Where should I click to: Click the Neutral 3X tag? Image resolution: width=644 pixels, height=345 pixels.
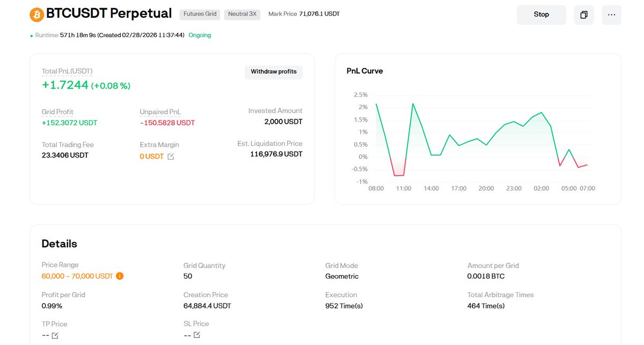(242, 14)
